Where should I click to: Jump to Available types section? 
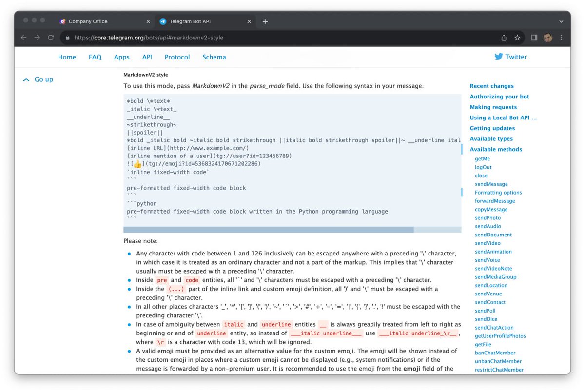(x=491, y=139)
